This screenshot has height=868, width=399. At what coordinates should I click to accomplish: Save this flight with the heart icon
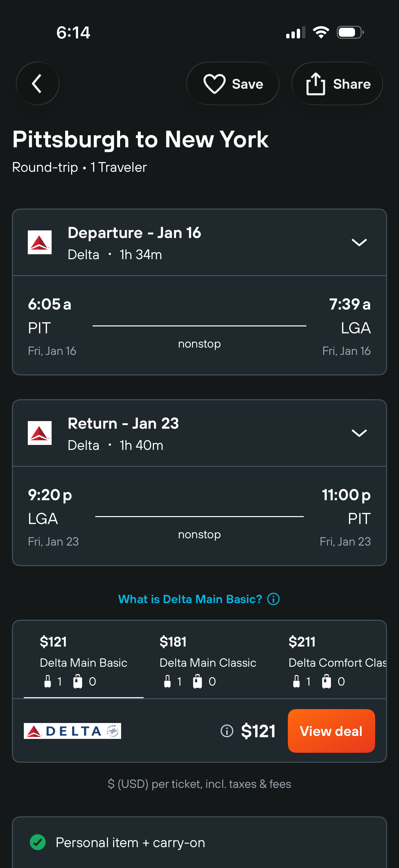(214, 83)
